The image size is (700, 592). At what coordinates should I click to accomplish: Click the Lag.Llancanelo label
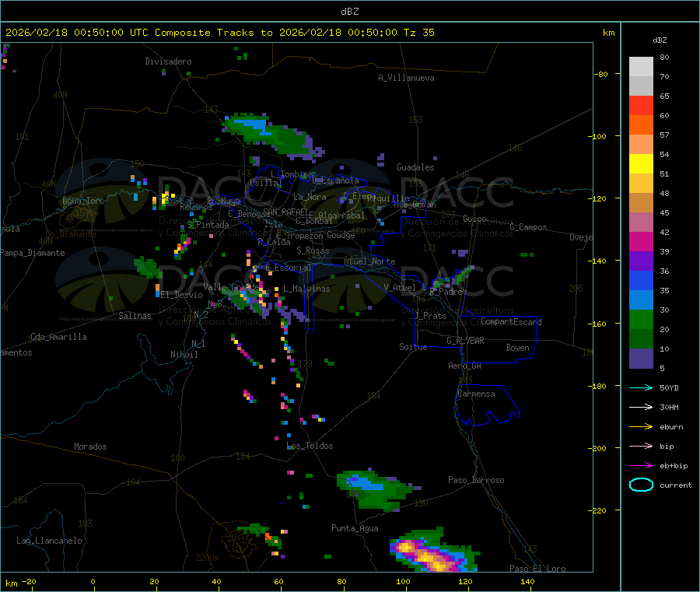point(49,541)
